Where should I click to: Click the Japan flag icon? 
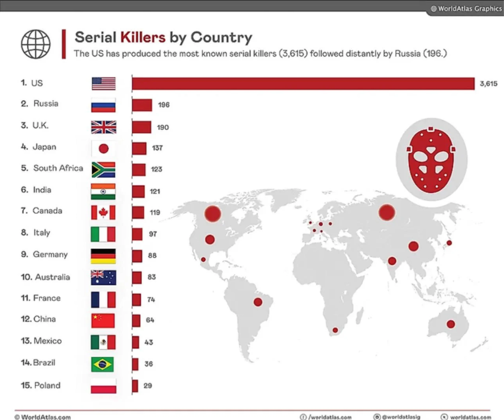click(103, 148)
